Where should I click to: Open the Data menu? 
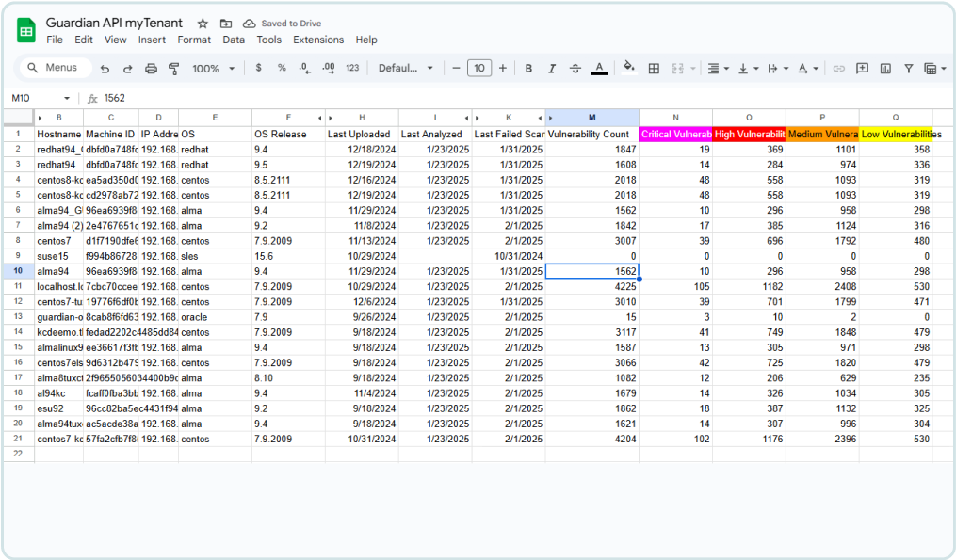click(234, 40)
